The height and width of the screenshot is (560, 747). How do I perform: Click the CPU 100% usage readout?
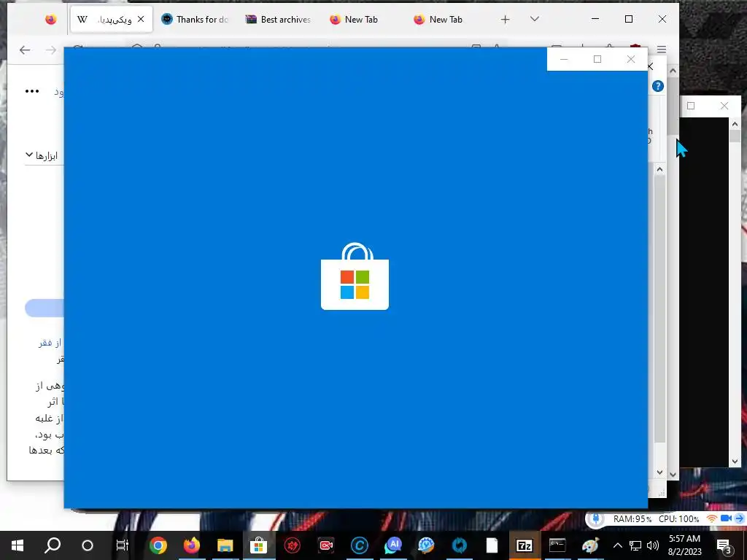[x=678, y=519]
